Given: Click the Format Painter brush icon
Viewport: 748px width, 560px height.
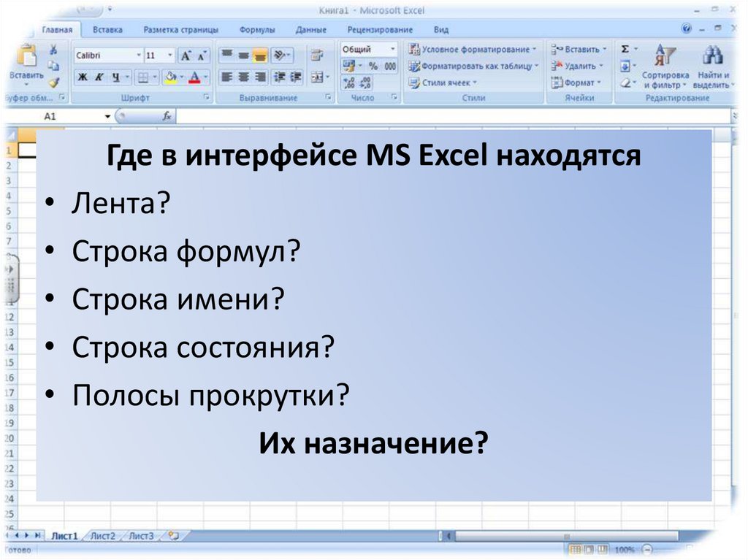Looking at the screenshot, I should (54, 82).
